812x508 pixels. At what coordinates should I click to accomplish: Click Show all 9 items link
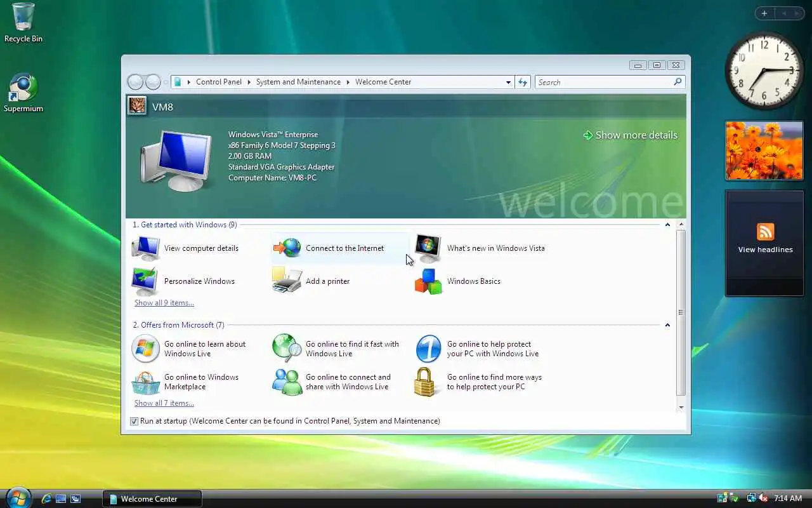point(164,303)
